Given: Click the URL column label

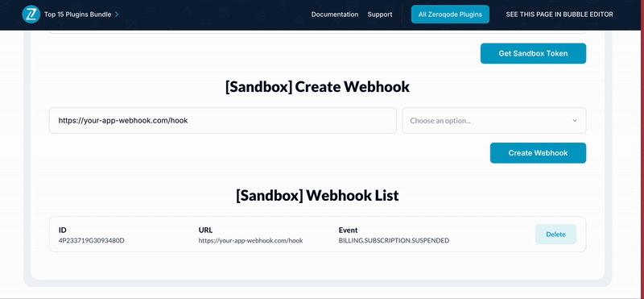Looking at the screenshot, I should [205, 230].
